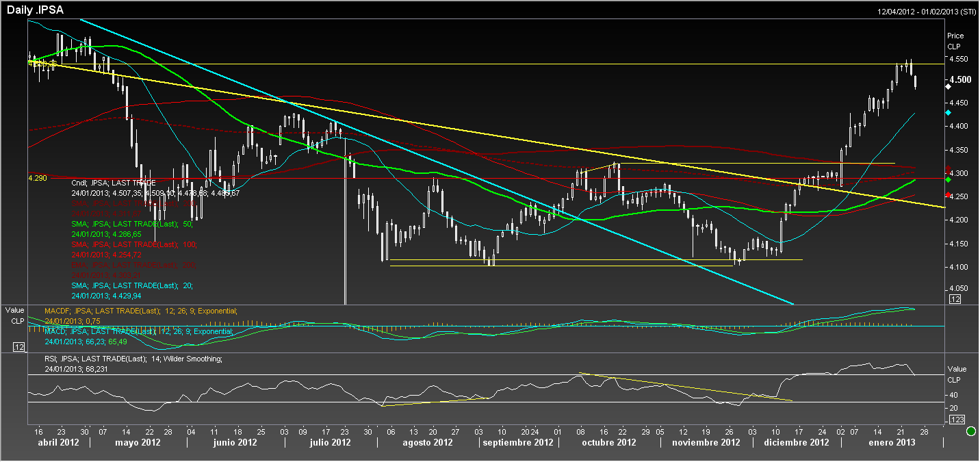Screen dimensions: 980x462
Task: Click the cyan SMA 20 axis diamond
Action: [x=948, y=112]
